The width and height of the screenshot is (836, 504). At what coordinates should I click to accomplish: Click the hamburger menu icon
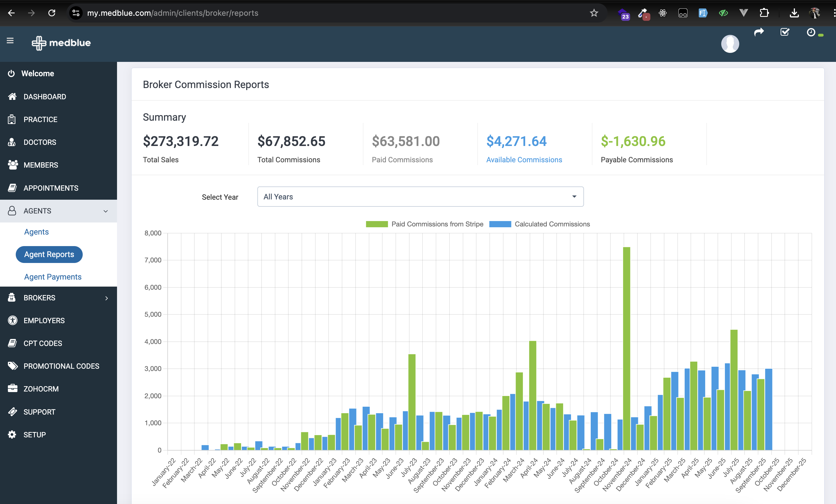10,41
